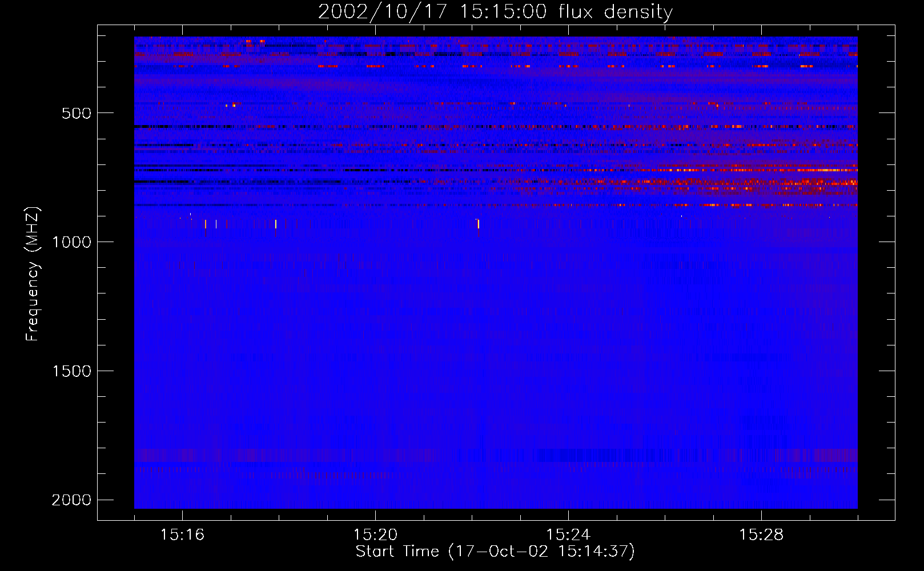
Task: Click the plot title '2002/10/17 15:15:00 flux density'
Action: click(x=495, y=11)
